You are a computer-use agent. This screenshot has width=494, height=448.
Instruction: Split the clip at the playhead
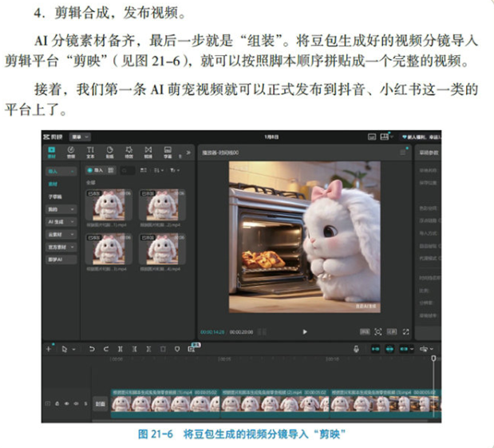[120, 349]
